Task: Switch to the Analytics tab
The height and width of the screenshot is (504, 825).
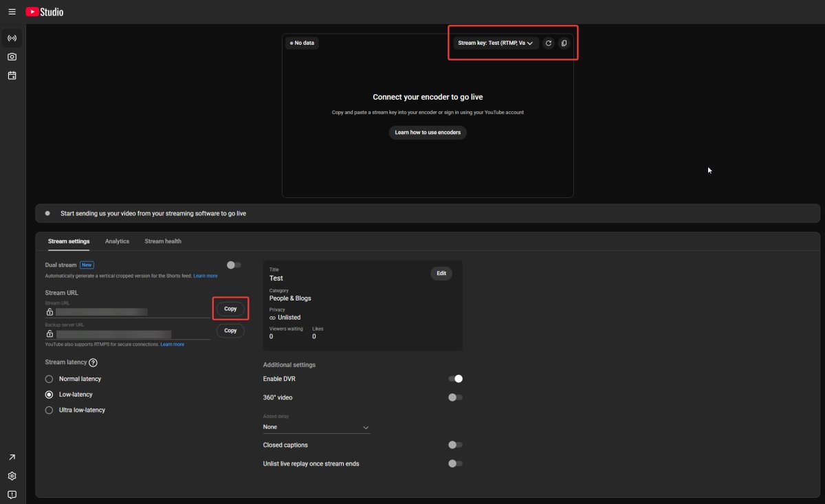Action: click(117, 241)
